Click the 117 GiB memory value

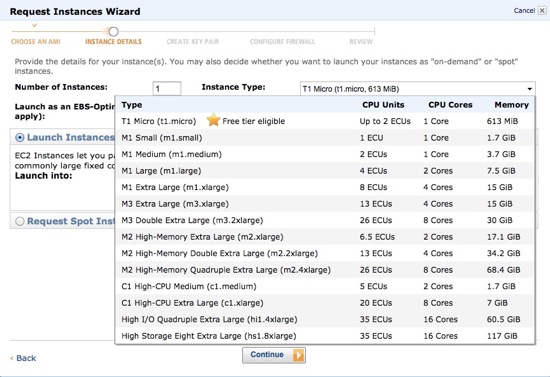click(x=502, y=336)
